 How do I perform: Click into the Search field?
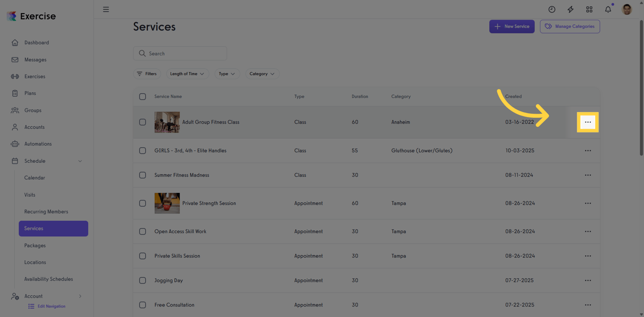[180, 53]
